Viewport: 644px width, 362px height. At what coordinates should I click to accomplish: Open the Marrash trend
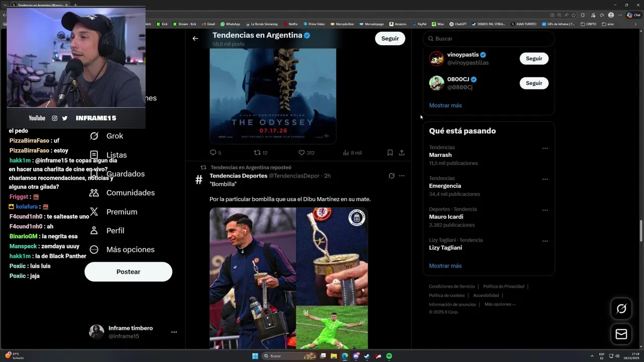[440, 155]
